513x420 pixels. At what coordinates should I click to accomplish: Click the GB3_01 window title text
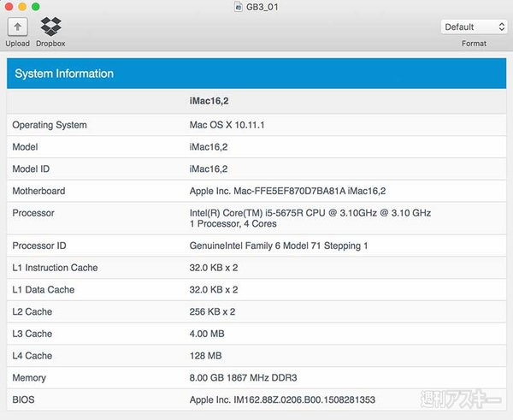coord(262,7)
